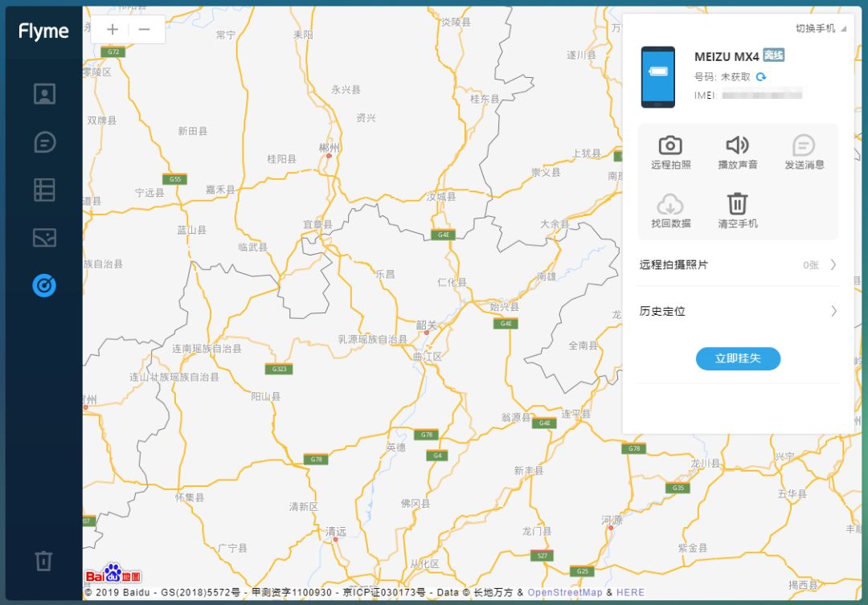
Task: Click the MEIZU MX4 phone thumbnail
Action: (x=657, y=77)
